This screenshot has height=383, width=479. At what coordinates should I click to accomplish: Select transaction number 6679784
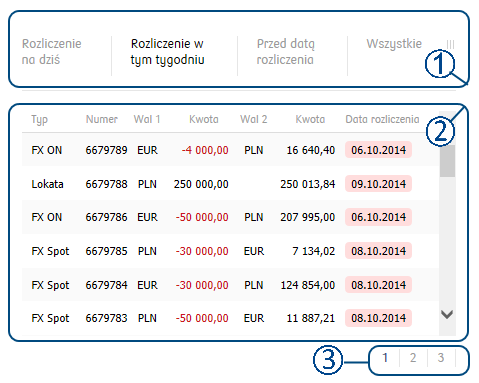point(106,285)
